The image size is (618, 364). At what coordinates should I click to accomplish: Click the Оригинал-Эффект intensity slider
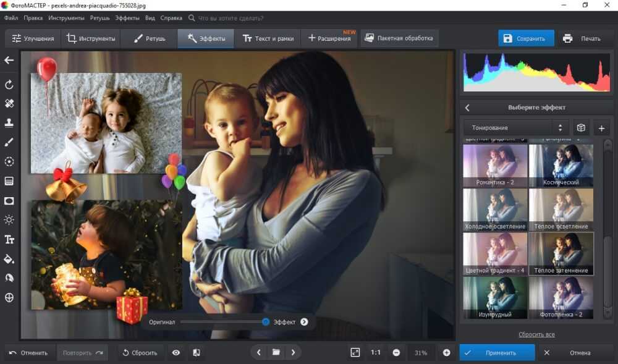[x=223, y=322]
